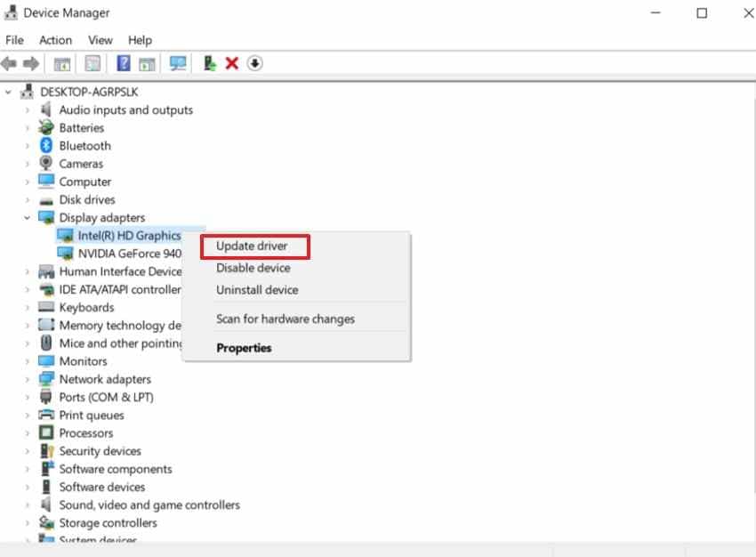Image resolution: width=756 pixels, height=557 pixels.
Task: Open the Help menu
Action: coord(140,40)
